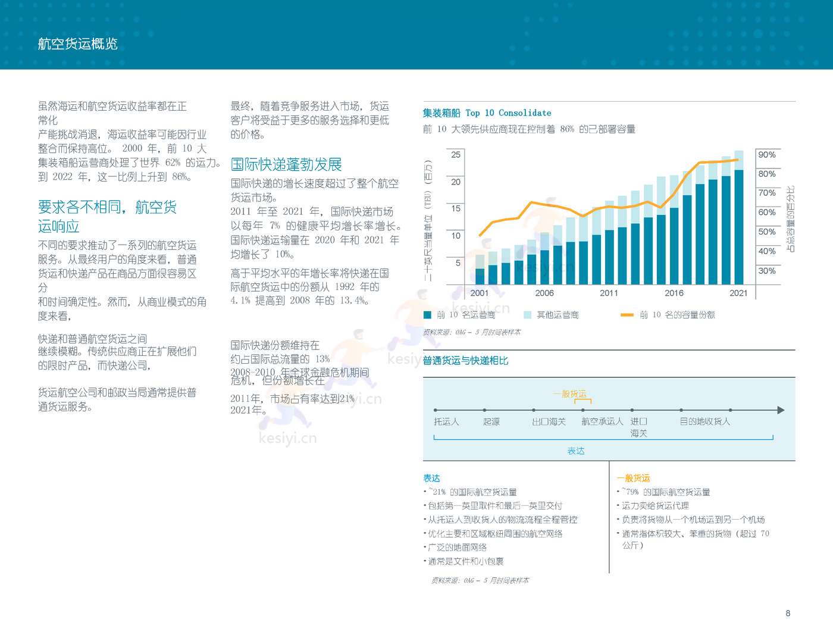
Task: Select the legend label 其他运营商
Action: tap(558, 315)
